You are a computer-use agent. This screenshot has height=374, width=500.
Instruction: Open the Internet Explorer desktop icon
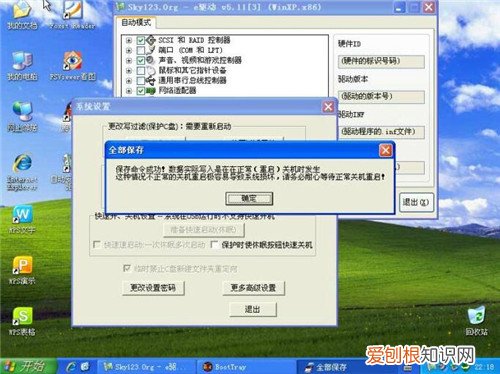tap(22, 172)
